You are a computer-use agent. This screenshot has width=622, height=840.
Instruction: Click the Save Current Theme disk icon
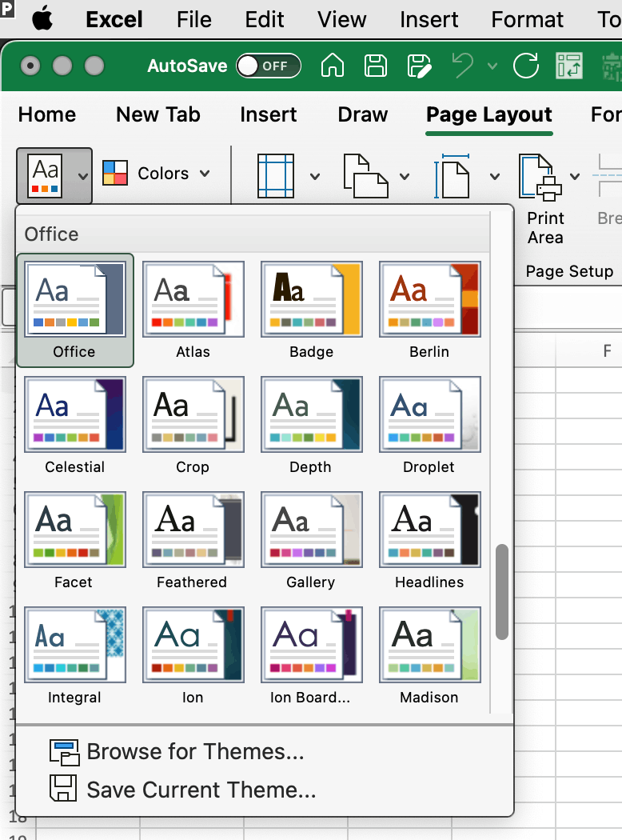63,789
